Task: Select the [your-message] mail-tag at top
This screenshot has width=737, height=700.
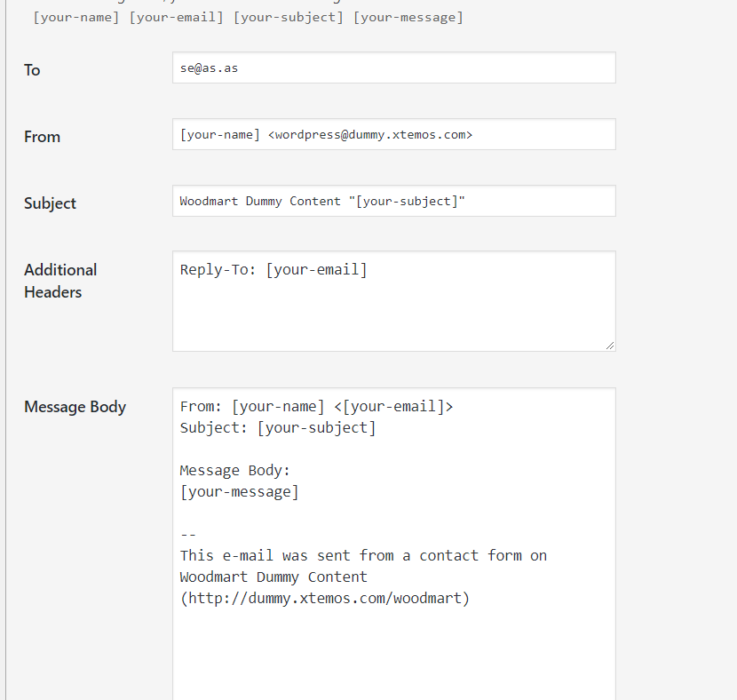Action: point(408,17)
